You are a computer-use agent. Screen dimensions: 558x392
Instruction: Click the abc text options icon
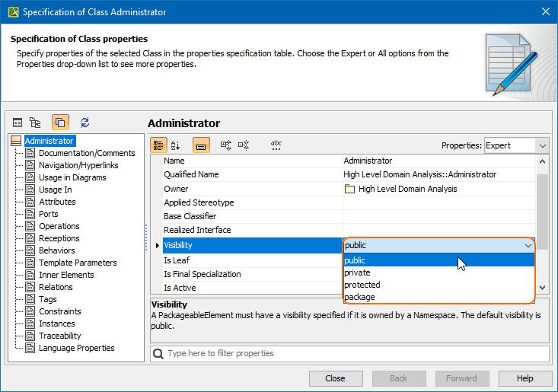(276, 145)
